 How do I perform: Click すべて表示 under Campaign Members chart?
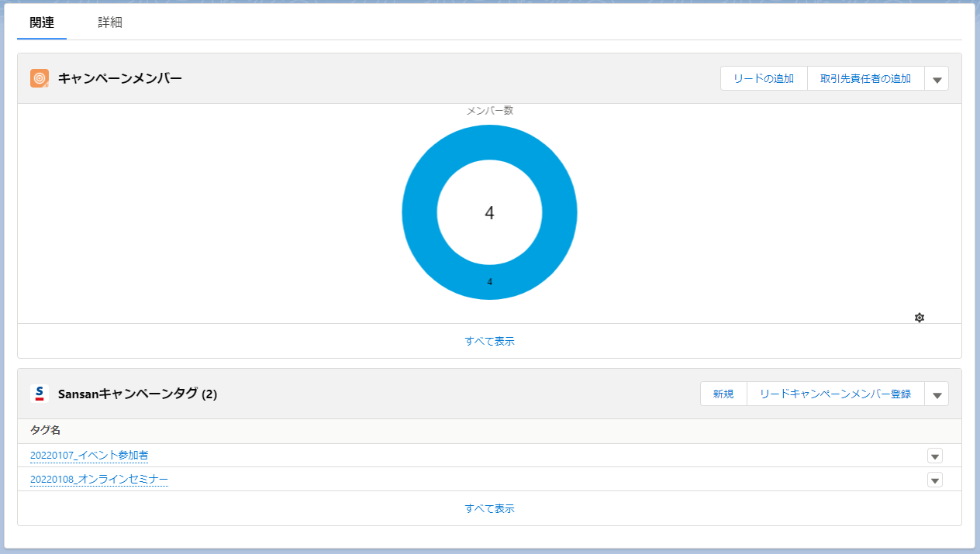pyautogui.click(x=489, y=341)
